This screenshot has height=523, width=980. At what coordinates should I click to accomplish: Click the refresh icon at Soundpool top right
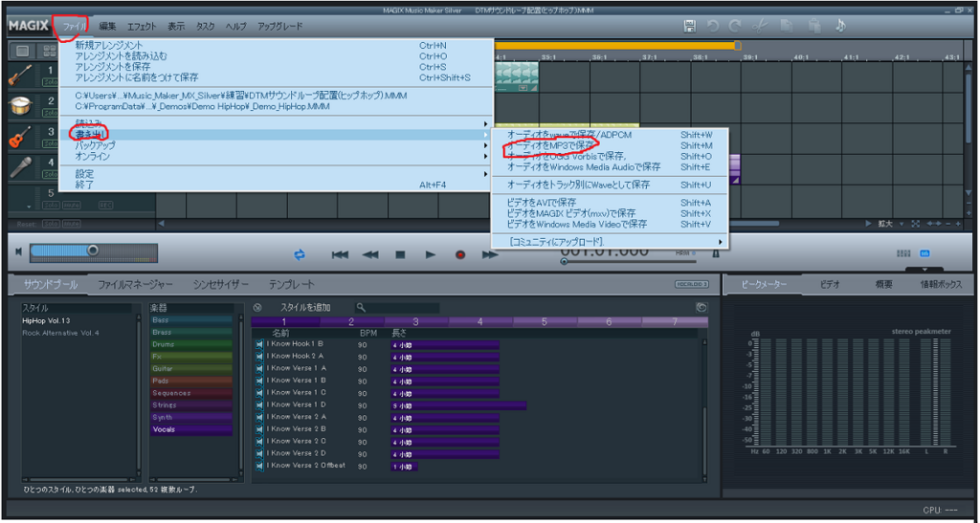702,308
